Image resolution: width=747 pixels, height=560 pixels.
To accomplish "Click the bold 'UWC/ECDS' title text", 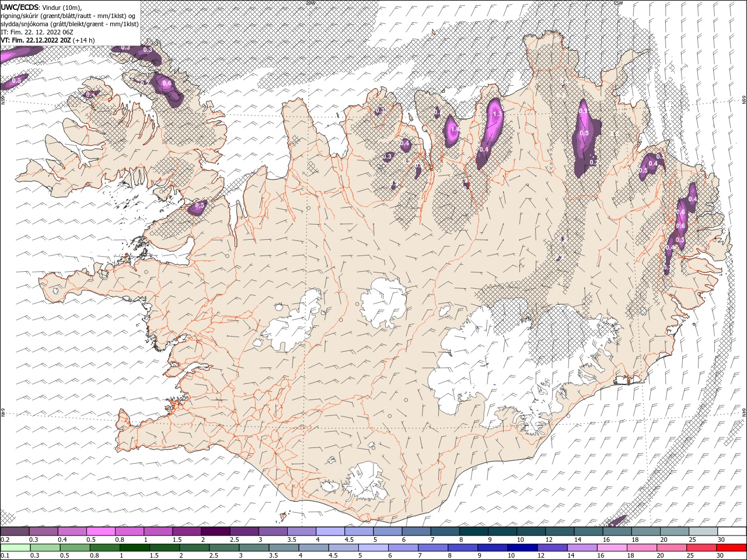I will point(20,7).
